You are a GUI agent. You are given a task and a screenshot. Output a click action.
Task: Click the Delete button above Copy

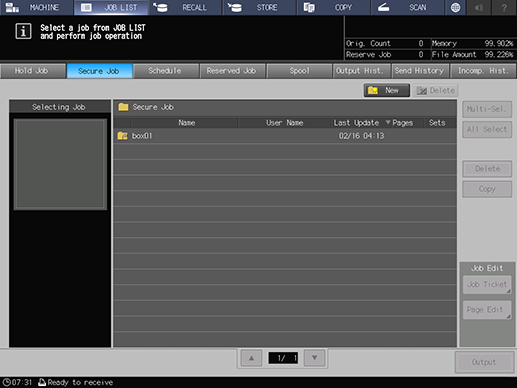pos(487,169)
